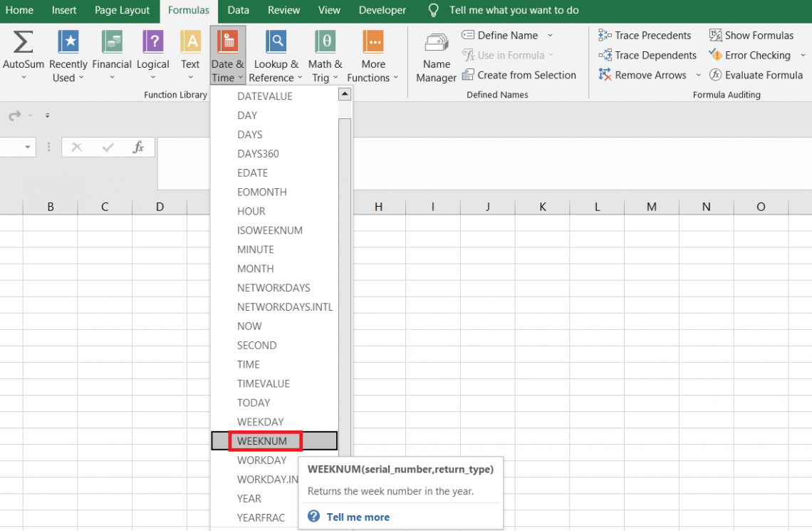Switch to the Page Layout tab
Viewport: 812px width, 531px height.
pyautogui.click(x=122, y=11)
